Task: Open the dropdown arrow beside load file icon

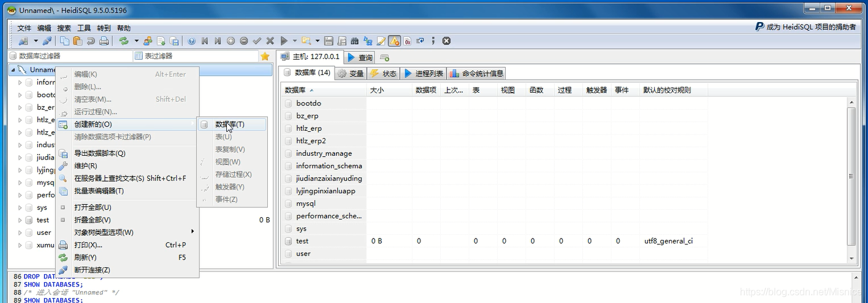Action: pyautogui.click(x=317, y=41)
